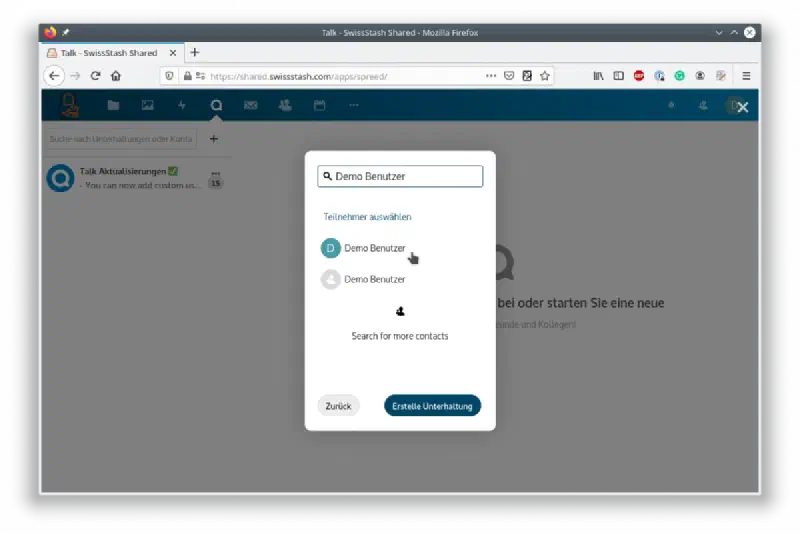Image resolution: width=800 pixels, height=534 pixels.
Task: Click conversation search field in sidebar
Action: (121, 139)
